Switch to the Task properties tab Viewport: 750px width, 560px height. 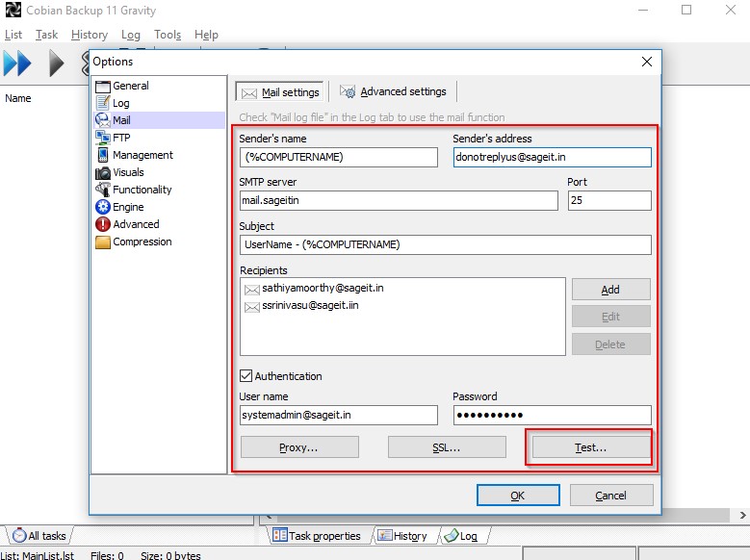317,536
